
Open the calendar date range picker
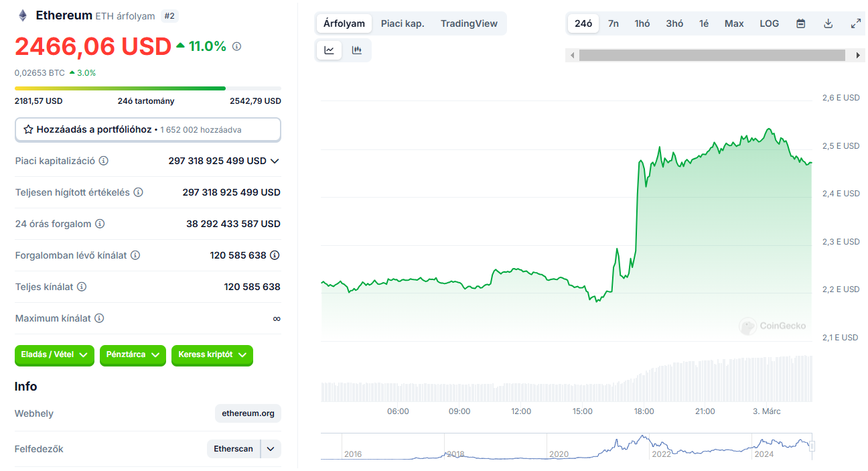click(800, 23)
